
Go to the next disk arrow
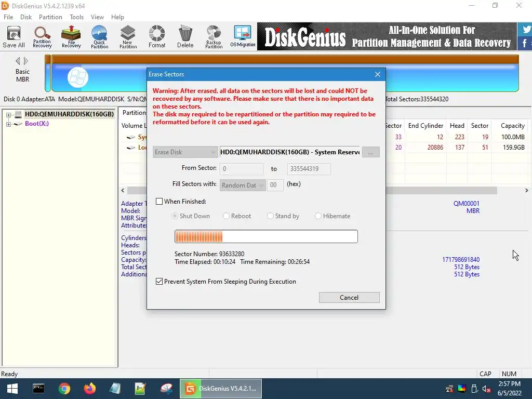point(26,61)
